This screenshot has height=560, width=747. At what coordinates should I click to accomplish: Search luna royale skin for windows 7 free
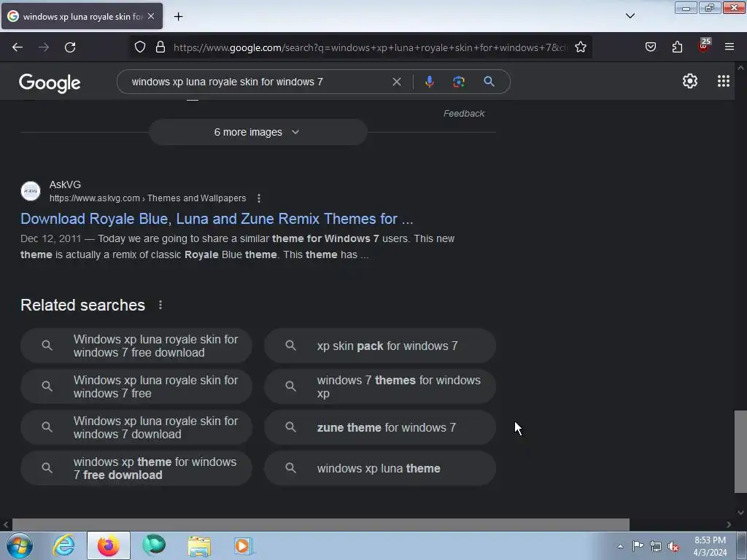pos(136,386)
